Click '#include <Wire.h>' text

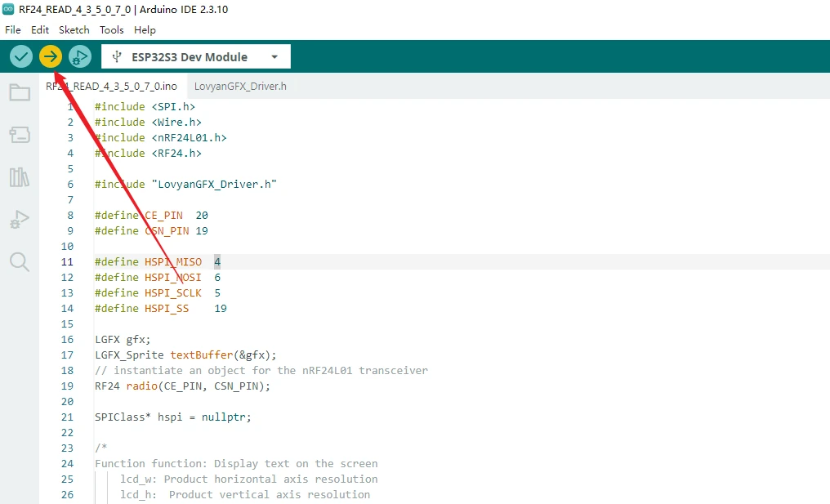point(148,122)
